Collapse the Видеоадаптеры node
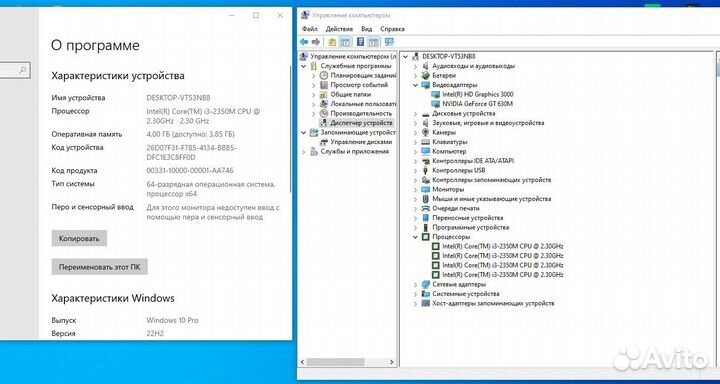 415,85
